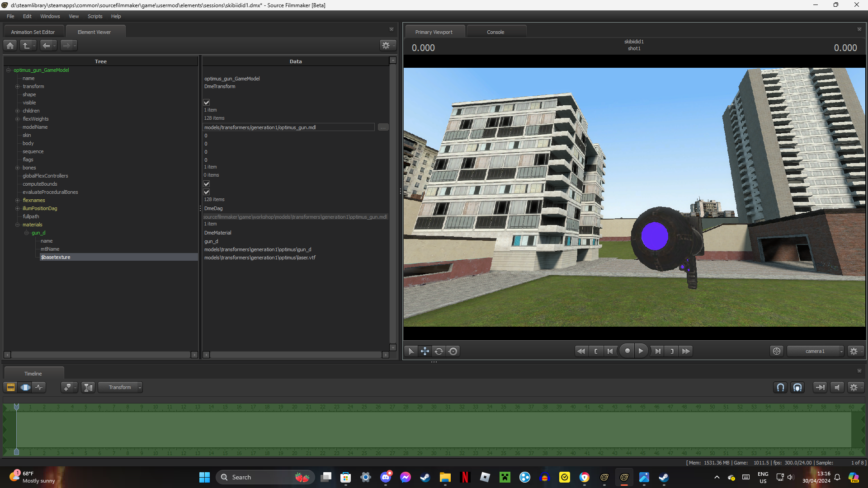
Task: Select the Primary Viewport tab
Action: (434, 32)
